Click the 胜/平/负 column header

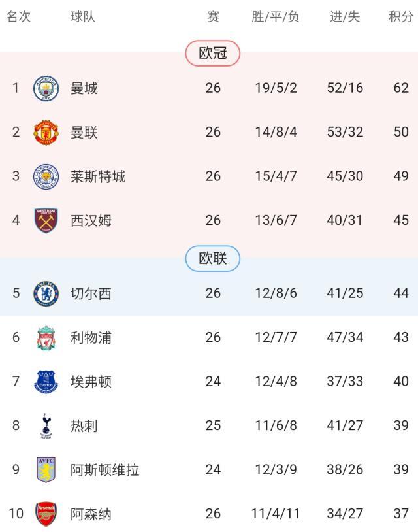pos(276,17)
